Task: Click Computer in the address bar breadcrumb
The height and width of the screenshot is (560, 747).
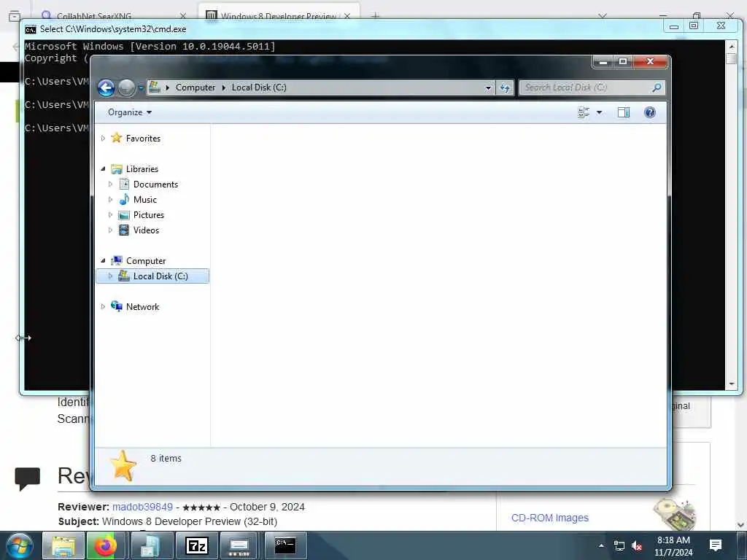Action: pyautogui.click(x=196, y=87)
